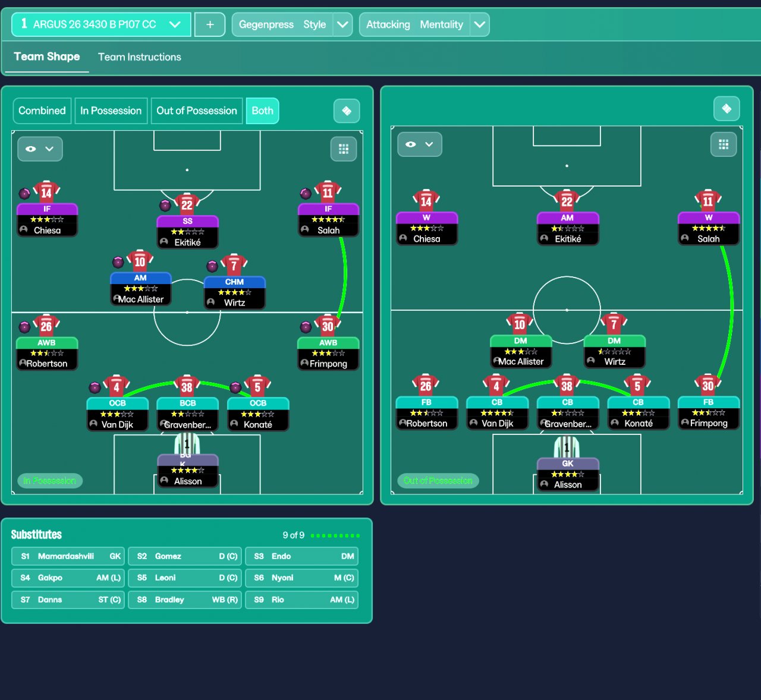Select substitute S6 Nyoni
This screenshot has width=761, height=700.
pos(302,578)
